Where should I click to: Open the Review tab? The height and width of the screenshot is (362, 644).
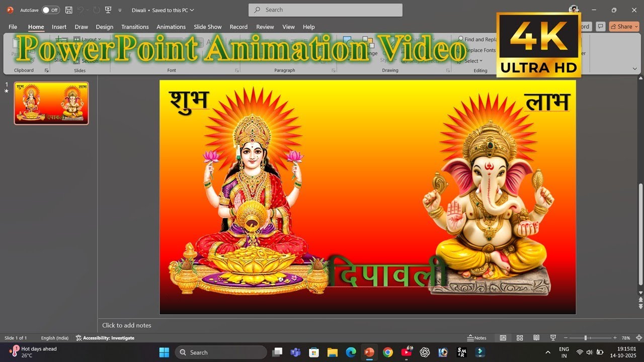pyautogui.click(x=265, y=27)
